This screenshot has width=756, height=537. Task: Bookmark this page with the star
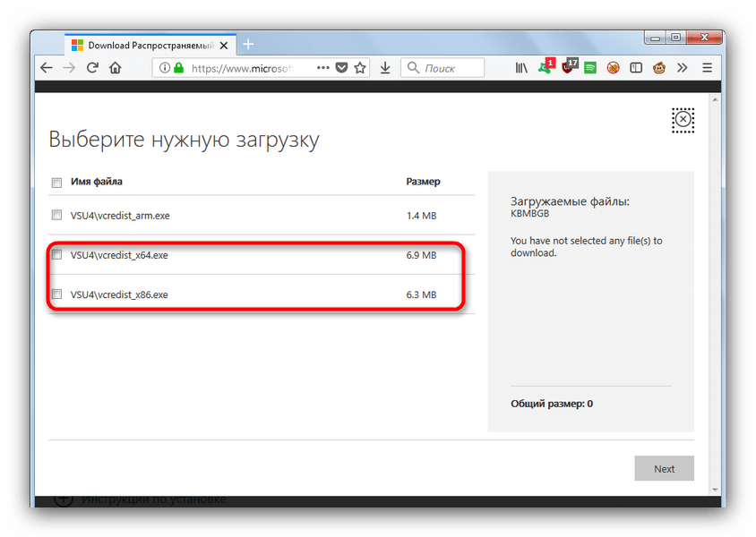[x=360, y=68]
